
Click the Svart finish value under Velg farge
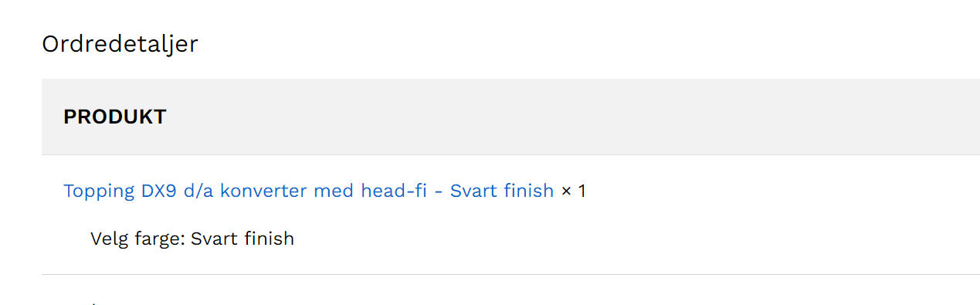(x=242, y=239)
